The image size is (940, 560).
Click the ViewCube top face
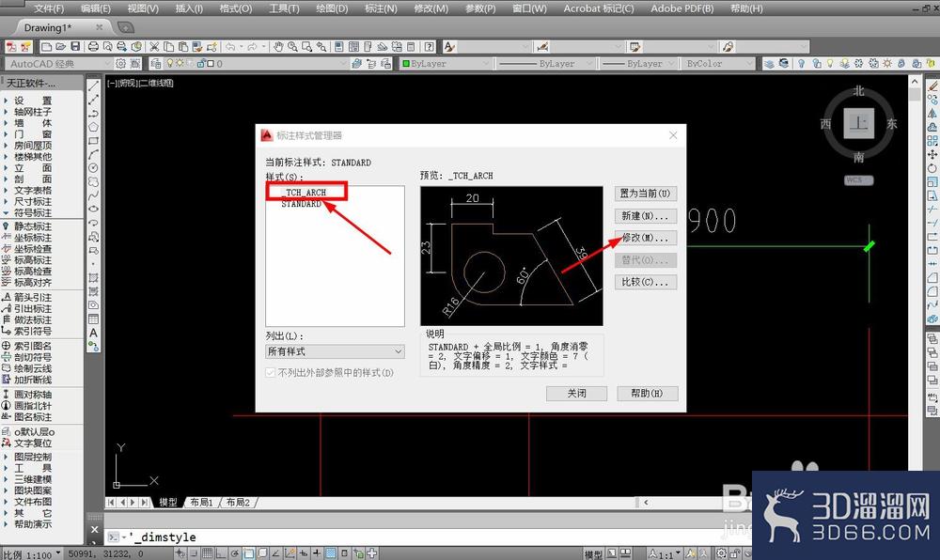point(858,123)
